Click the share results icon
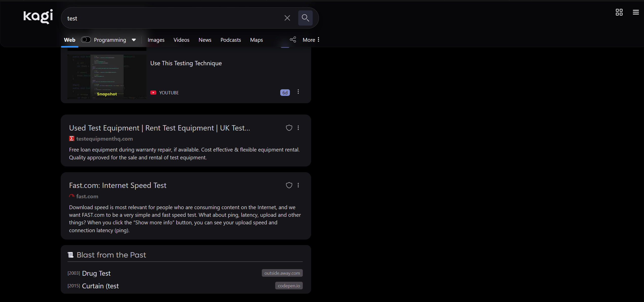The image size is (644, 302). tap(293, 40)
